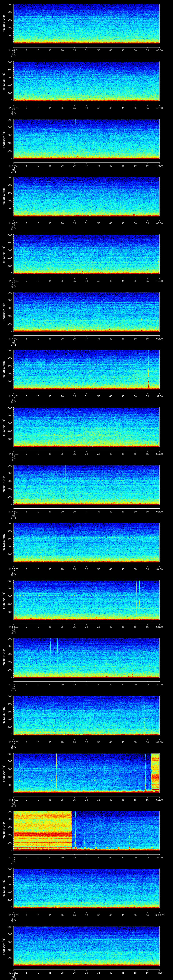Click the "11:57:00" start time label
Image resolution: width=173 pixels, height=980 pixels.
[x=13, y=800]
